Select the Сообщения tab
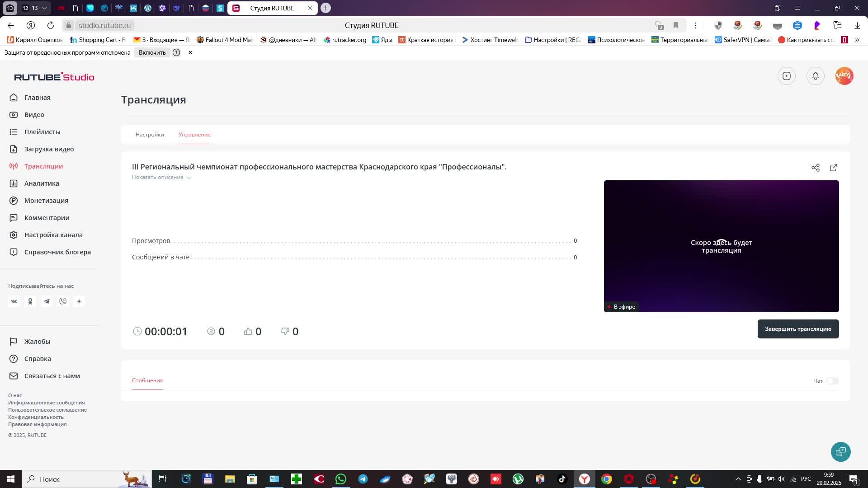This screenshot has height=488, width=868. click(147, 380)
